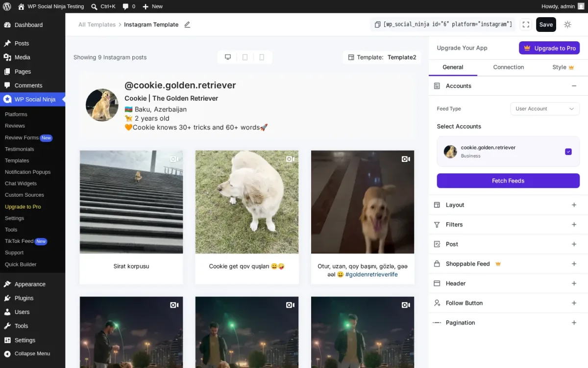Click the profile avatar of Cookie
Screen dimensions: 588x368
pos(102,105)
